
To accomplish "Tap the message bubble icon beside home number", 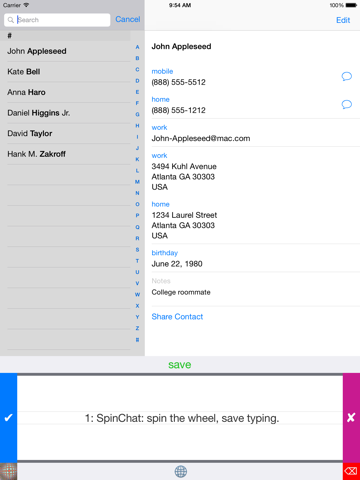I will click(346, 104).
